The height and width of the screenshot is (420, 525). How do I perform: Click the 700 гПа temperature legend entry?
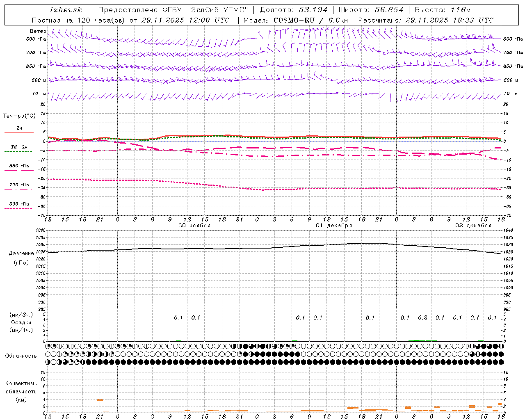(19, 185)
